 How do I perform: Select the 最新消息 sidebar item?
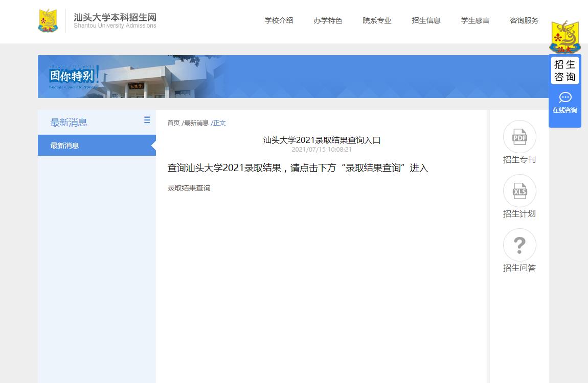pyautogui.click(x=97, y=145)
